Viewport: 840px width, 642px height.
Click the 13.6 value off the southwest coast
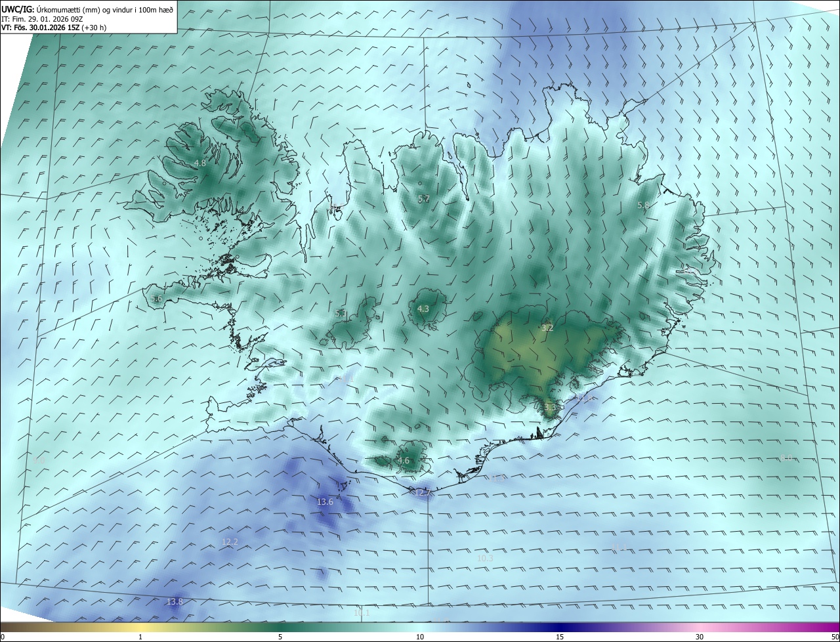325,502
